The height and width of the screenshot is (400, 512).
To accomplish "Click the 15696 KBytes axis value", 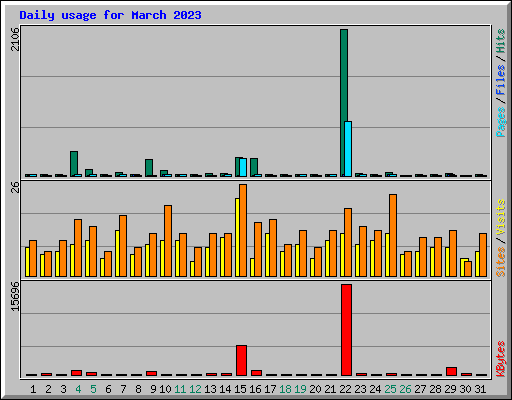I will click(15, 297).
